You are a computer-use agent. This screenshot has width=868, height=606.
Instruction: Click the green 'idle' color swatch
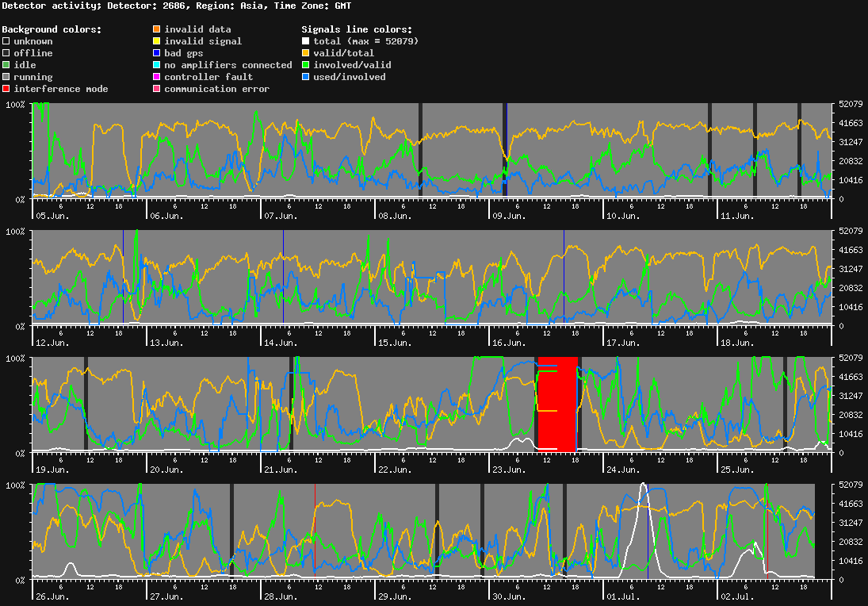tap(6, 65)
